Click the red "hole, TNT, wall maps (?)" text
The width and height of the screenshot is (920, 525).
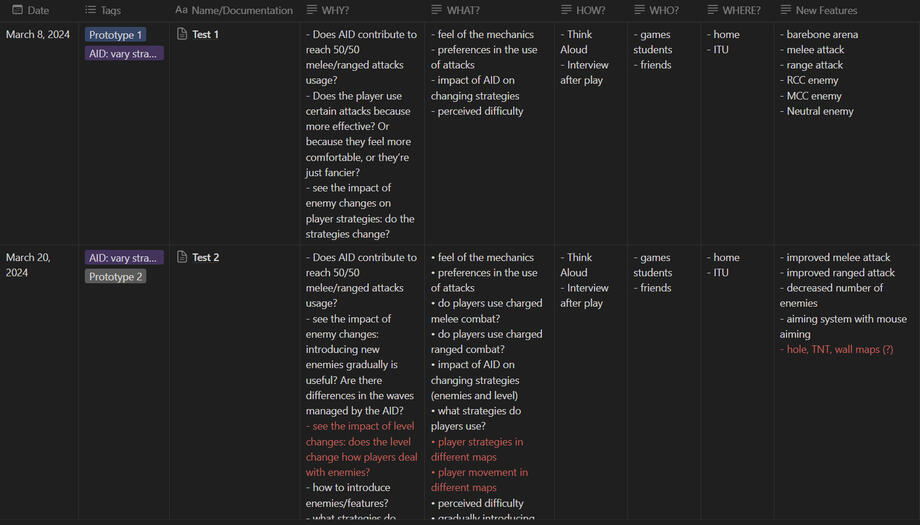click(837, 350)
